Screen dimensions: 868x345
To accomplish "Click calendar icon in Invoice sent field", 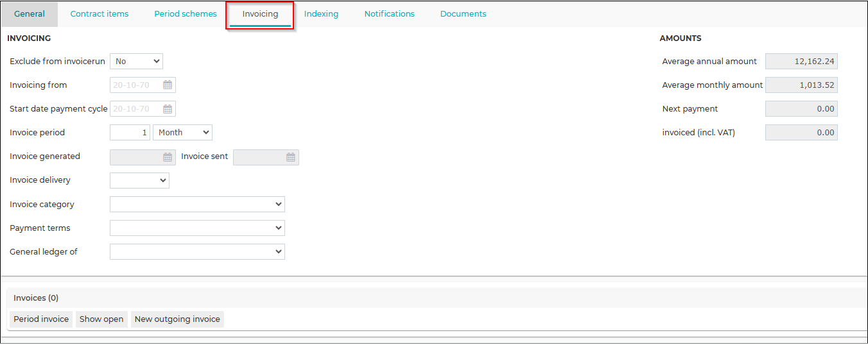I will point(291,156).
